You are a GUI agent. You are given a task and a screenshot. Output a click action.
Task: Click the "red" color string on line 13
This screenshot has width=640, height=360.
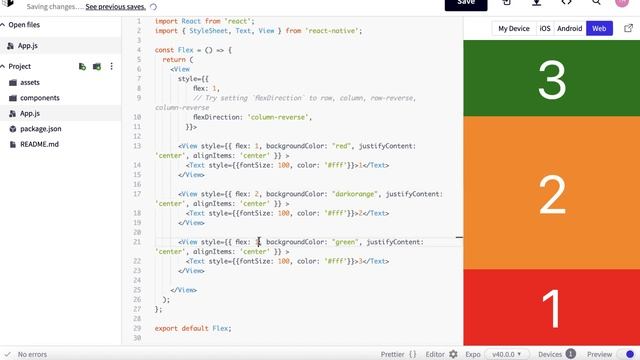pyautogui.click(x=341, y=146)
